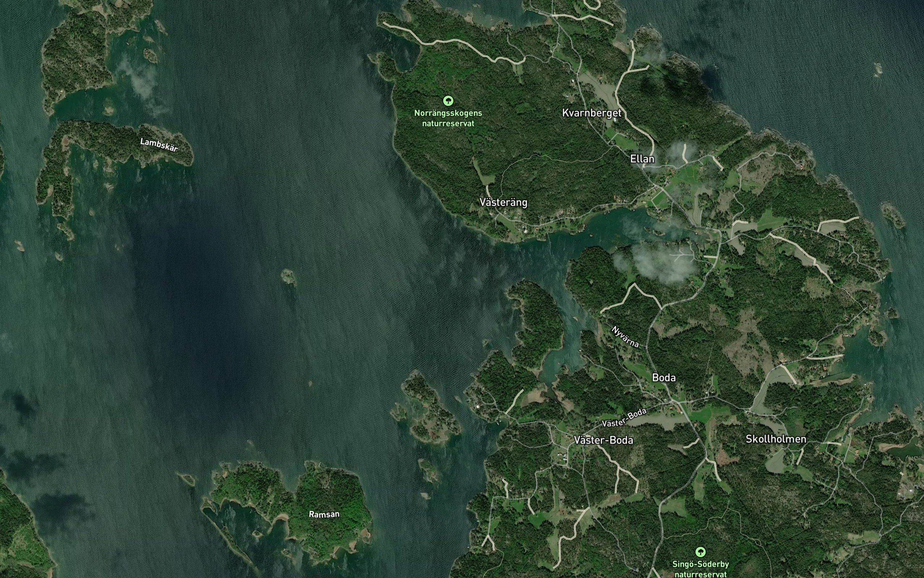Click the Ellan place label
The width and height of the screenshot is (924, 578).
[x=642, y=159]
